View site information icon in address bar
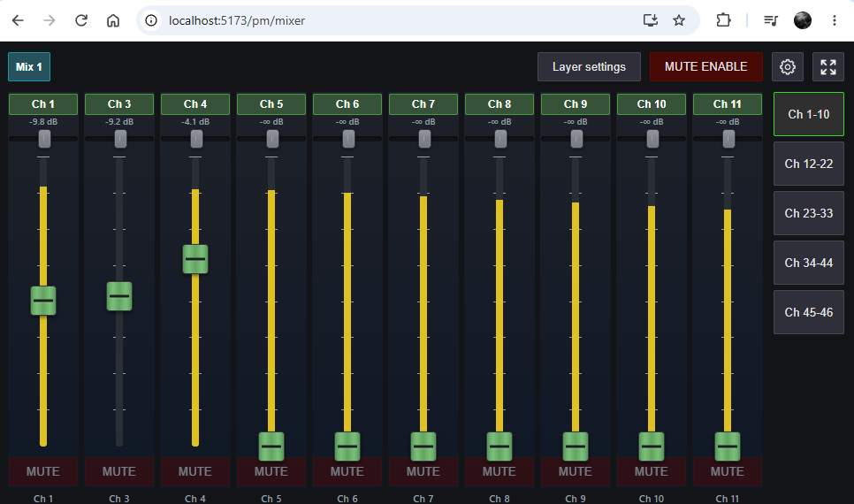 [151, 20]
